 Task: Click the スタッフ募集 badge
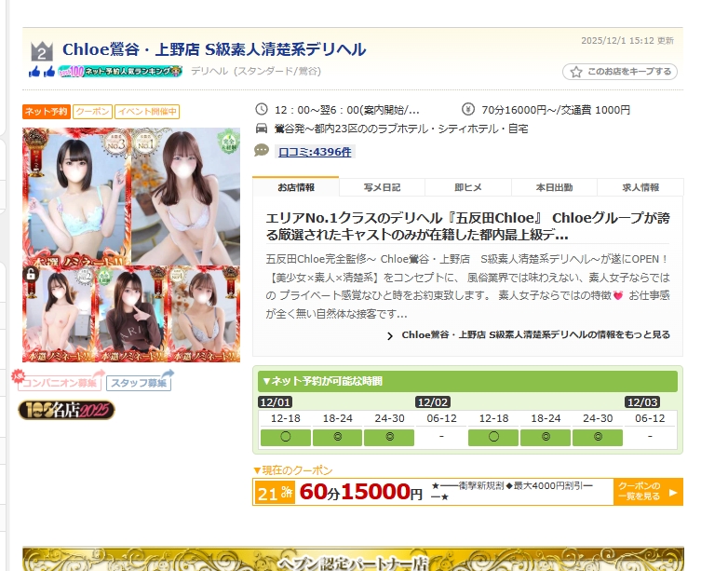click(139, 382)
